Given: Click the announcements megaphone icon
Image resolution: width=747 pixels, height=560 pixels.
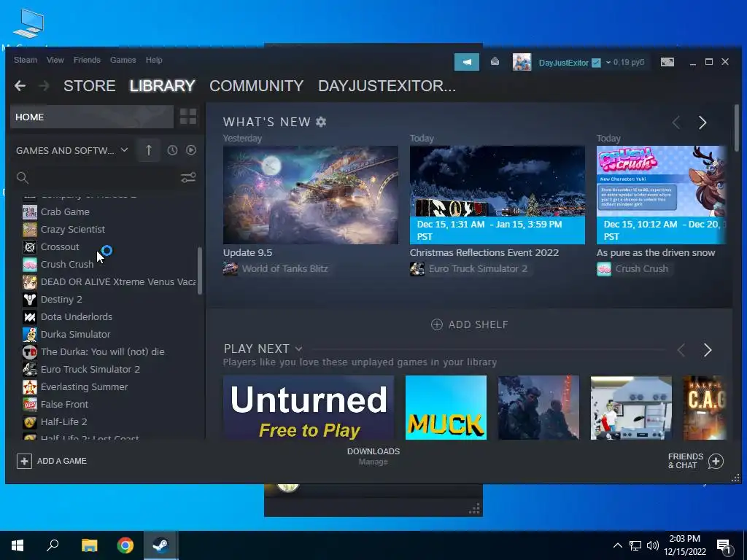Looking at the screenshot, I should (466, 62).
